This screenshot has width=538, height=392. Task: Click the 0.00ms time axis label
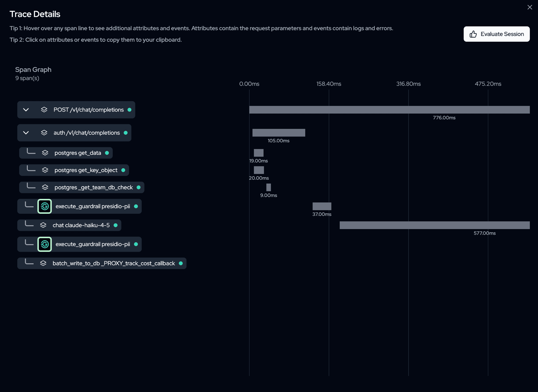pos(249,84)
